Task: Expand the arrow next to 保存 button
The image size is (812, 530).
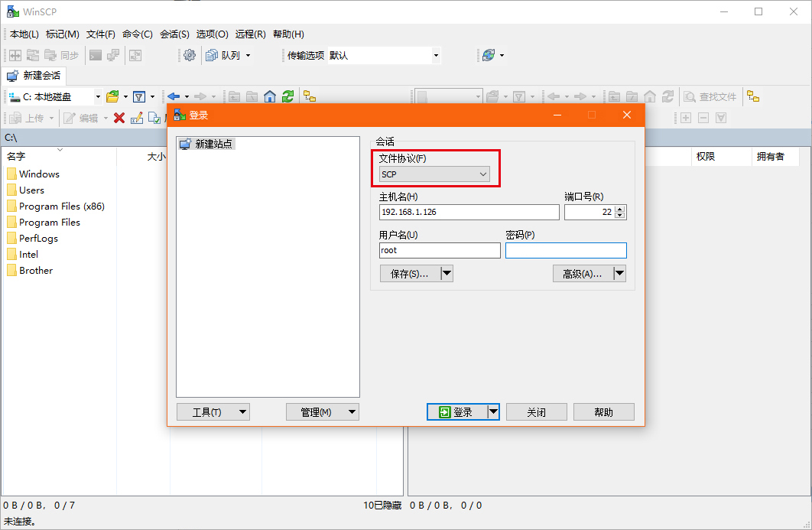Action: click(447, 273)
